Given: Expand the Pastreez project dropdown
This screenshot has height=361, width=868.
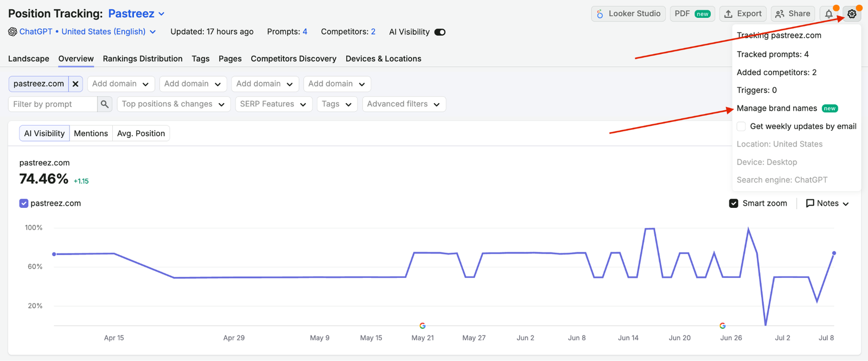Looking at the screenshot, I should pos(136,14).
